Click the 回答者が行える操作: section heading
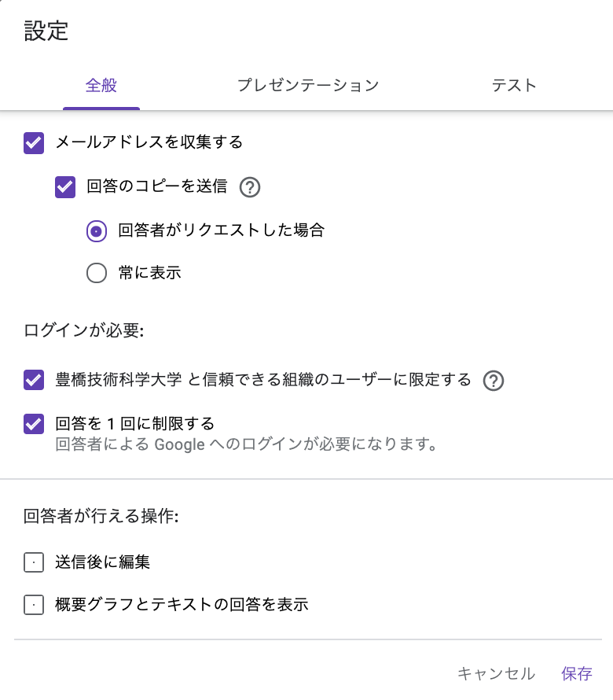The image size is (613, 700). [101, 516]
